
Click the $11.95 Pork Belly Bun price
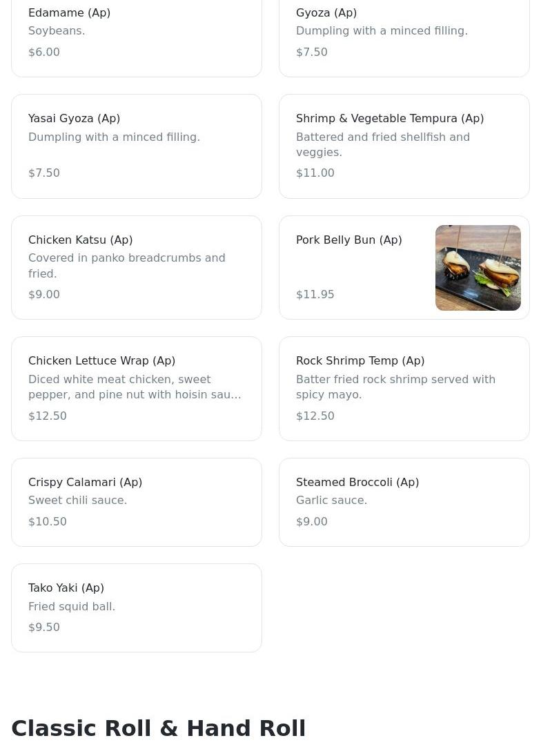tap(315, 294)
